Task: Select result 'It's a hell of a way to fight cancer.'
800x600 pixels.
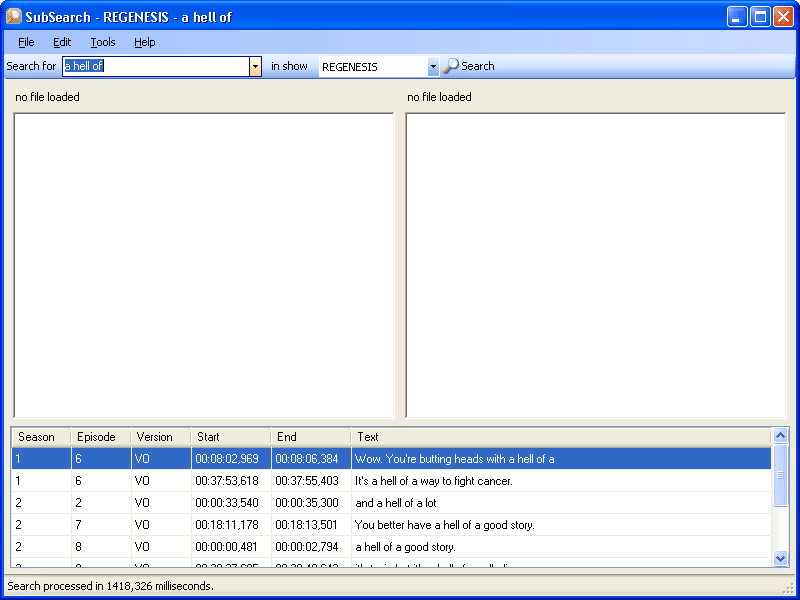Action: [434, 481]
